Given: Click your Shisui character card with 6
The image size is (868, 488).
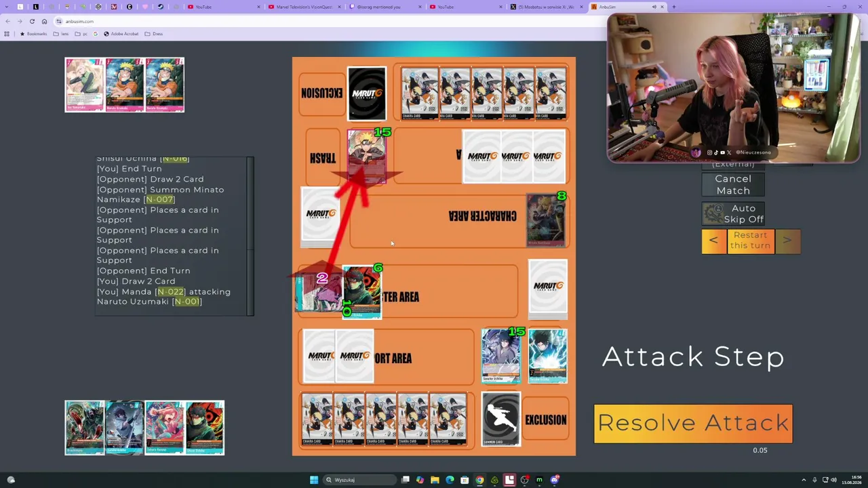Looking at the screenshot, I should (x=362, y=292).
